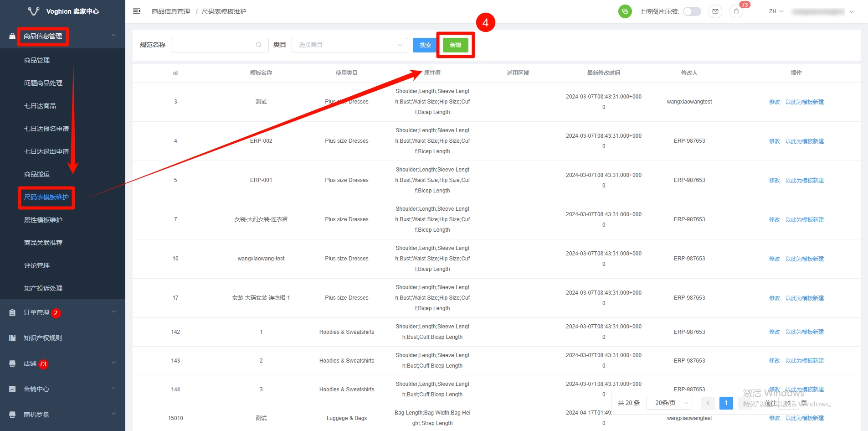Viewport: 868px width, 431px height.
Task: Click the search magnifier in 规范名称 field
Action: pyautogui.click(x=258, y=45)
